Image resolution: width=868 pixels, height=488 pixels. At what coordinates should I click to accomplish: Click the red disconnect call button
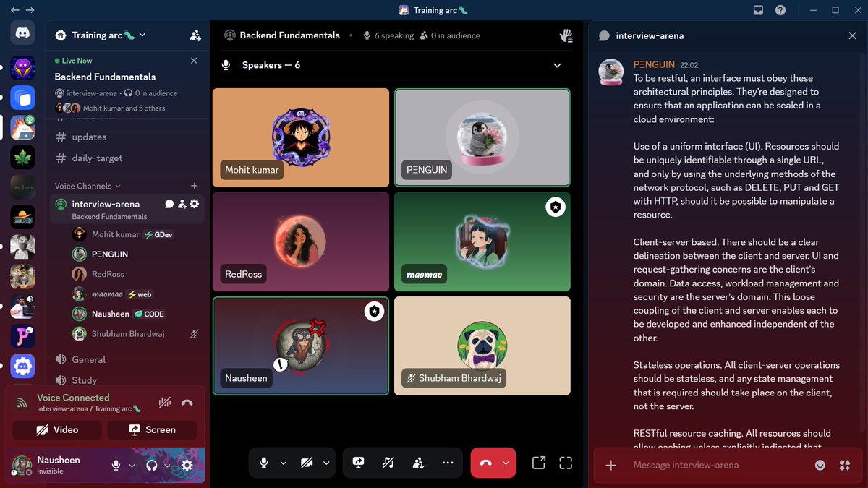click(x=486, y=463)
